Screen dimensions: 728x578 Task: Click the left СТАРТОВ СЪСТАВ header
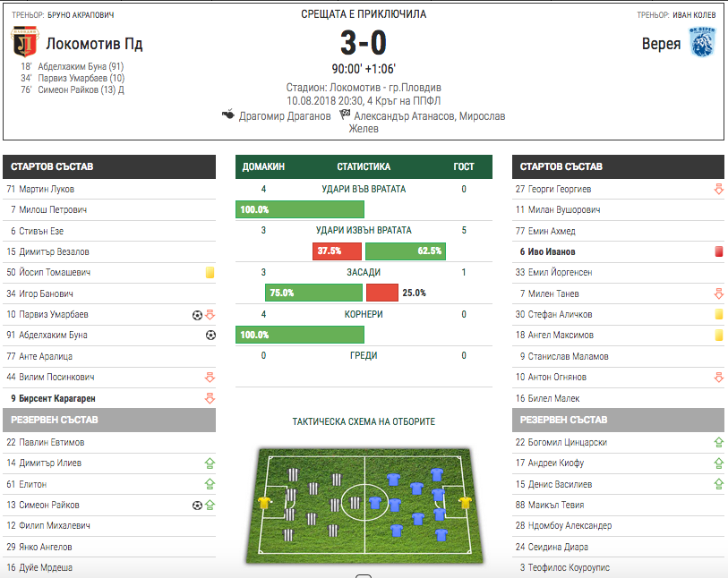click(x=109, y=166)
